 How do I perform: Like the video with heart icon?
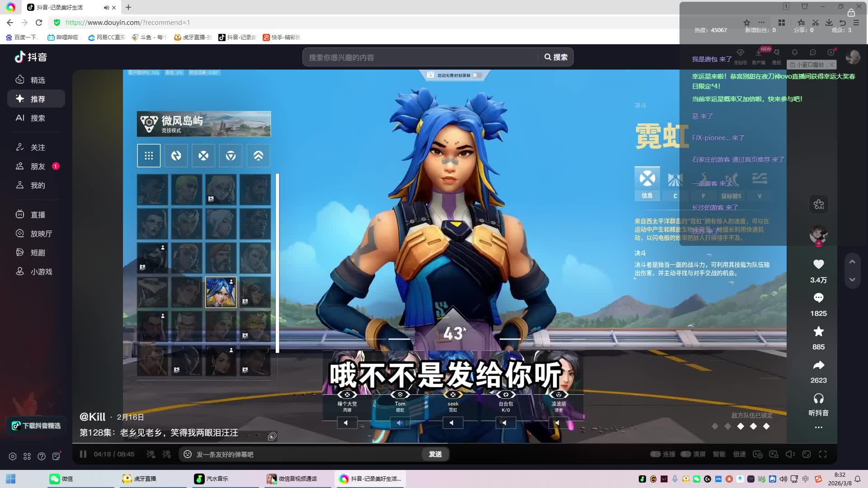click(x=818, y=264)
